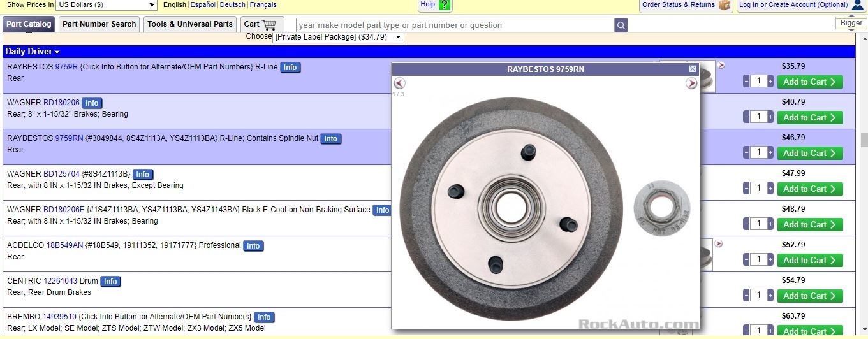The width and height of the screenshot is (868, 339).
Task: Go to previous image in popup
Action: [x=399, y=83]
